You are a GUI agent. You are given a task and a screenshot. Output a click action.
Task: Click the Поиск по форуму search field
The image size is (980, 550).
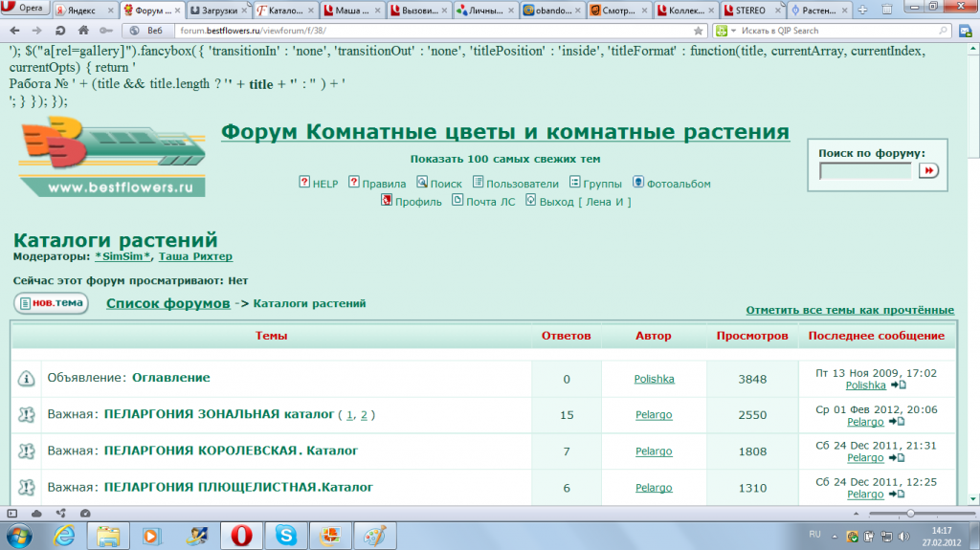865,171
